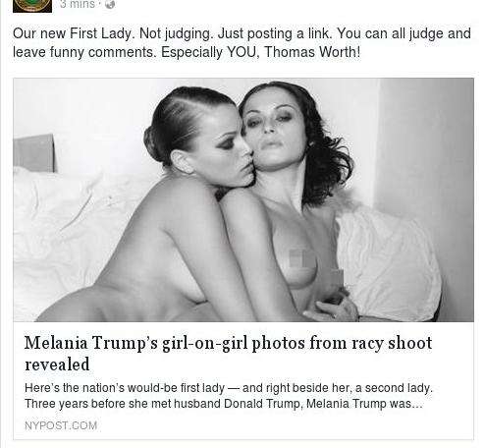This screenshot has width=484, height=448.
Task: Click the globe public-privacy icon
Action: (110, 4)
